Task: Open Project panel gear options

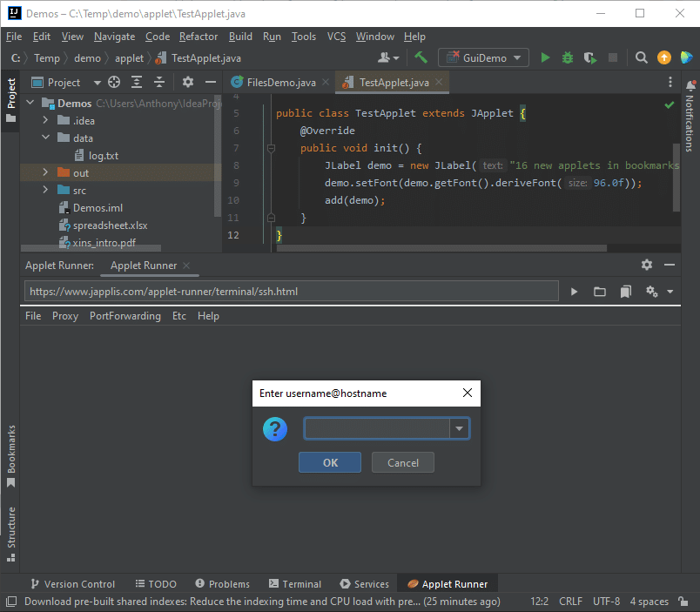Action: pos(188,82)
